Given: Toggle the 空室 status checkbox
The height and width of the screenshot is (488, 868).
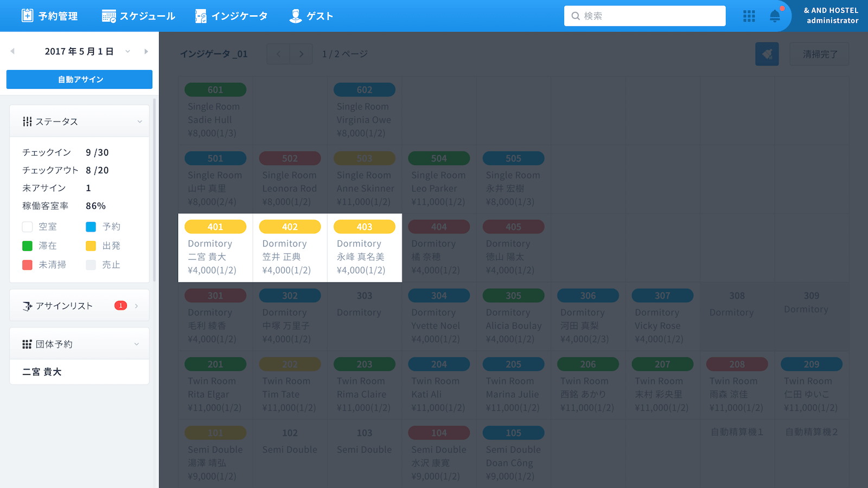Looking at the screenshot, I should [x=27, y=227].
